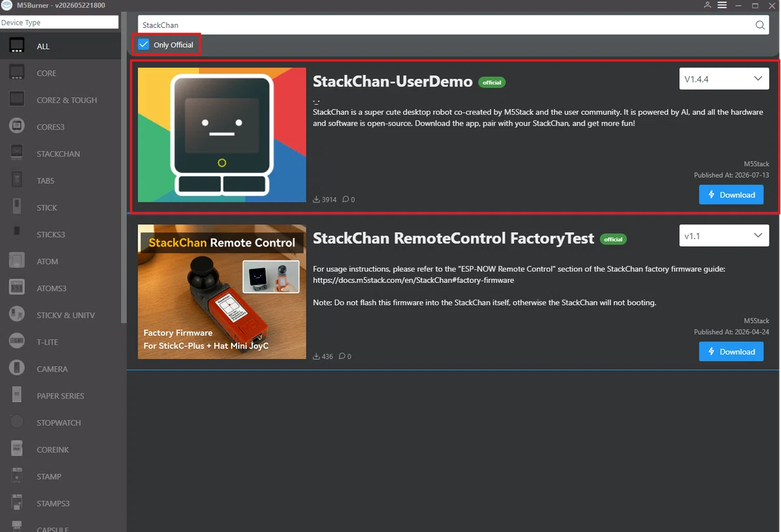The height and width of the screenshot is (532, 781).
Task: Select the CORE device icon
Action: (17, 73)
